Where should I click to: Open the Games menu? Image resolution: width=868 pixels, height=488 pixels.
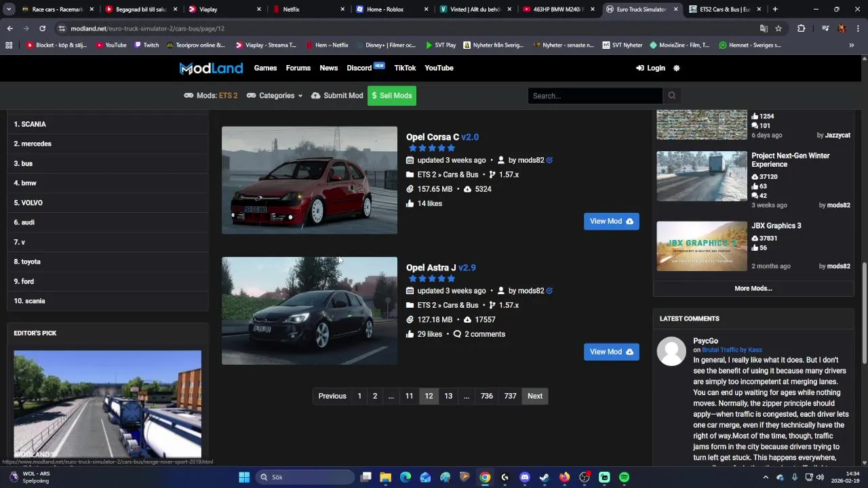point(265,68)
